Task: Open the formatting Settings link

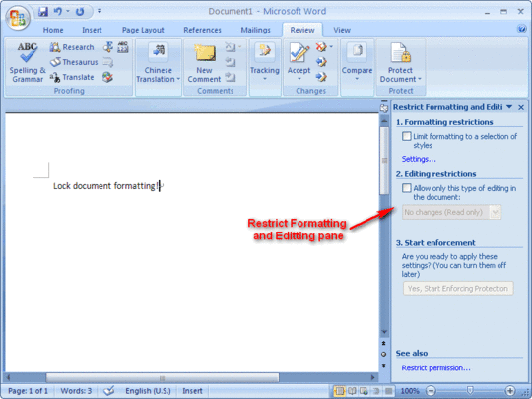Action: click(419, 159)
